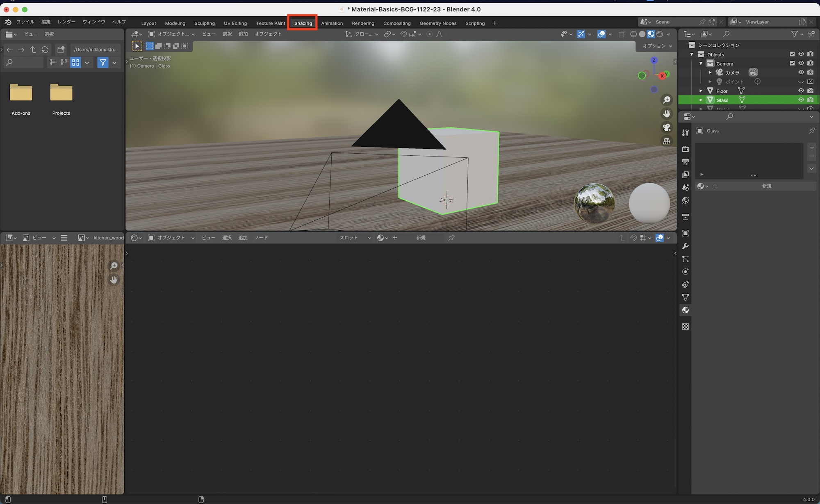The image size is (820, 504).
Task: Switch viewport to perspective/orthographic grid icon
Action: (x=667, y=141)
